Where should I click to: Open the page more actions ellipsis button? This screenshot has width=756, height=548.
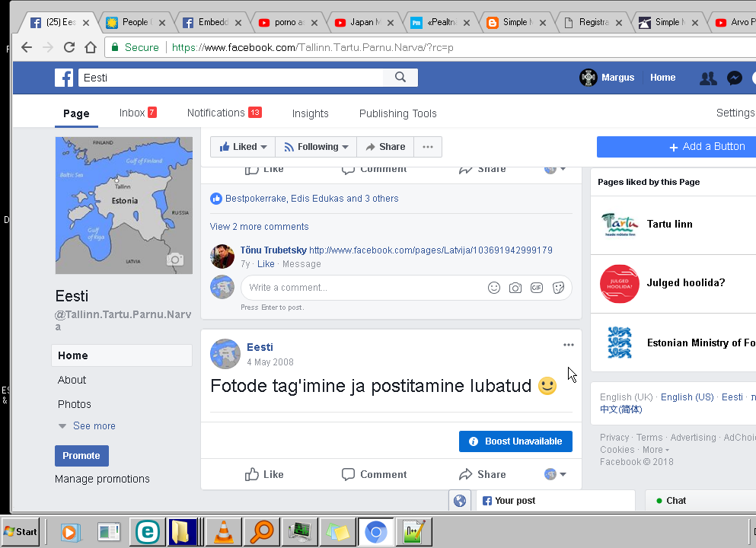click(428, 147)
